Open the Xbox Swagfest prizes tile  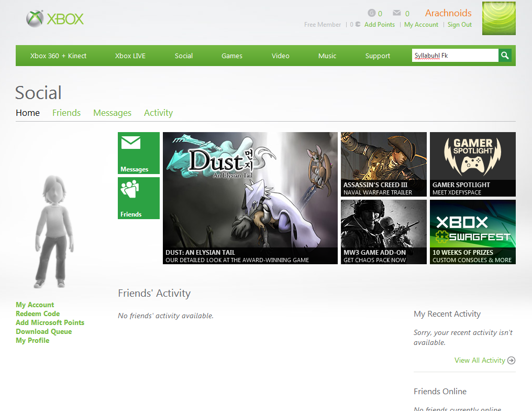pos(473,232)
